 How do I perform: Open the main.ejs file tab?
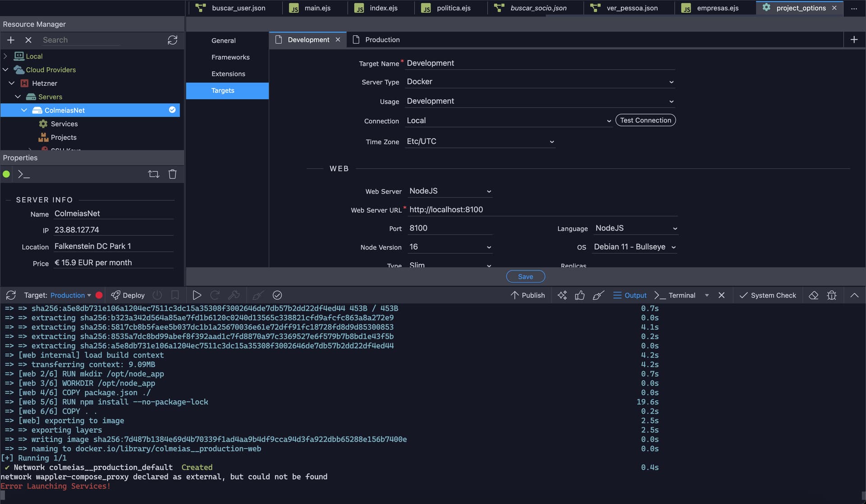point(314,8)
